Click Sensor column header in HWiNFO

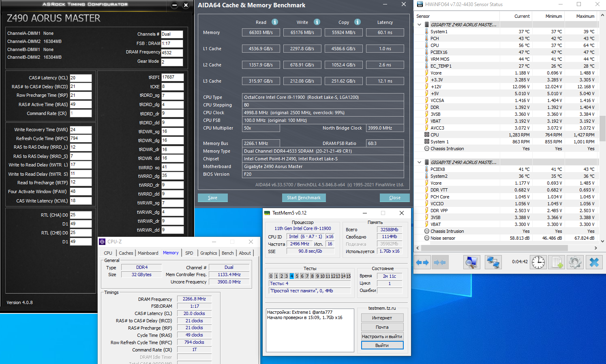pyautogui.click(x=457, y=16)
